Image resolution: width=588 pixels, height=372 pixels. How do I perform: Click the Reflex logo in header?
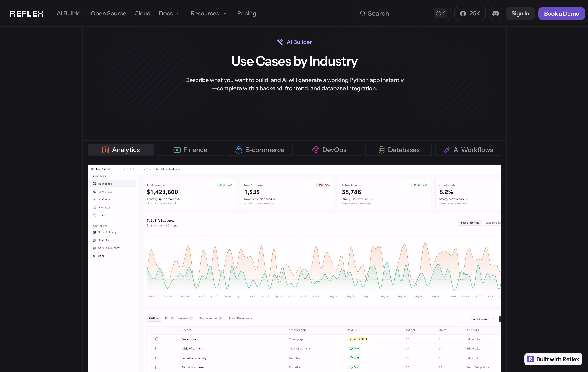click(x=27, y=13)
